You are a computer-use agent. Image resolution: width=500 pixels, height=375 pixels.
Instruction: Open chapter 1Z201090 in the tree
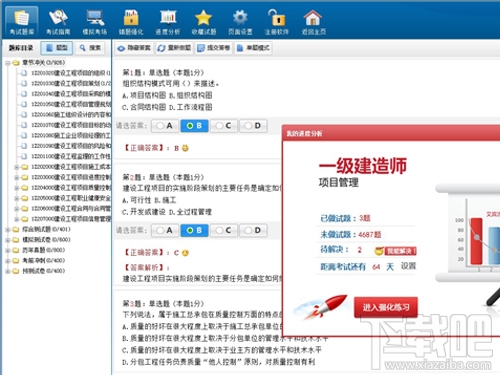tap(71, 146)
